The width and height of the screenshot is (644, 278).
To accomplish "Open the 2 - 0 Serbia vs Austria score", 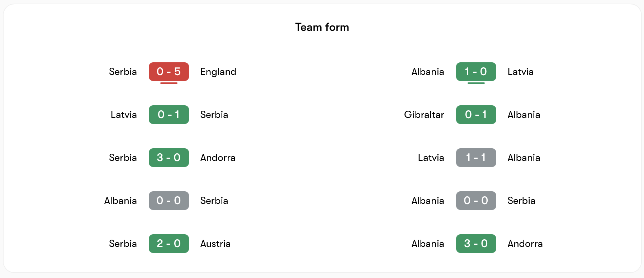I will point(169,244).
